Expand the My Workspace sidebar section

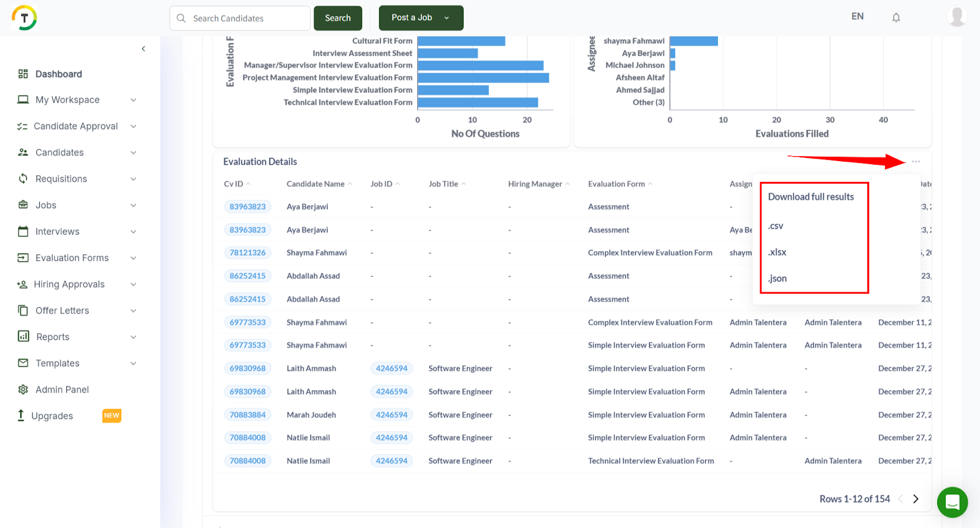(x=133, y=100)
